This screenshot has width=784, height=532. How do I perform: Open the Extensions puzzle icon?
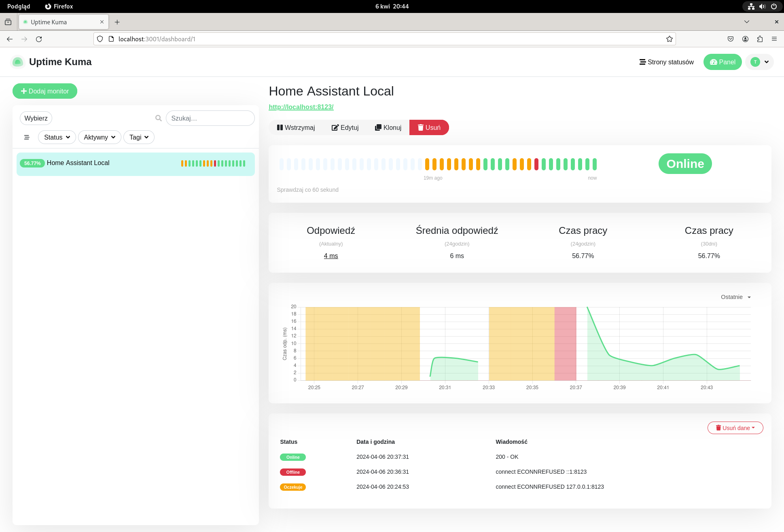pyautogui.click(x=760, y=39)
